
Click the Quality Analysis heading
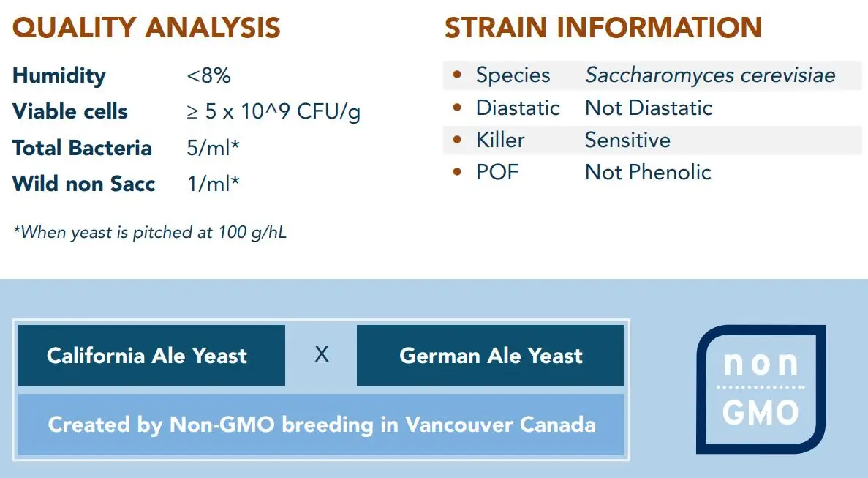coord(146,28)
